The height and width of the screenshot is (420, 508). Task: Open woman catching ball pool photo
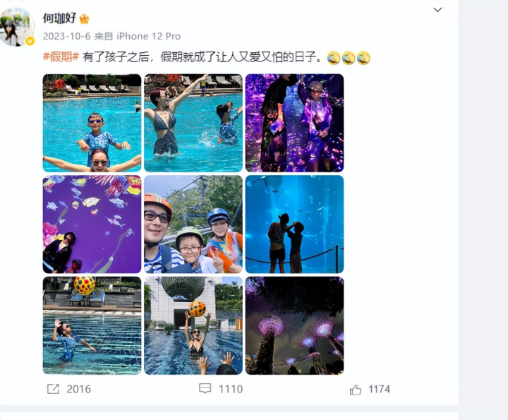[x=193, y=325]
